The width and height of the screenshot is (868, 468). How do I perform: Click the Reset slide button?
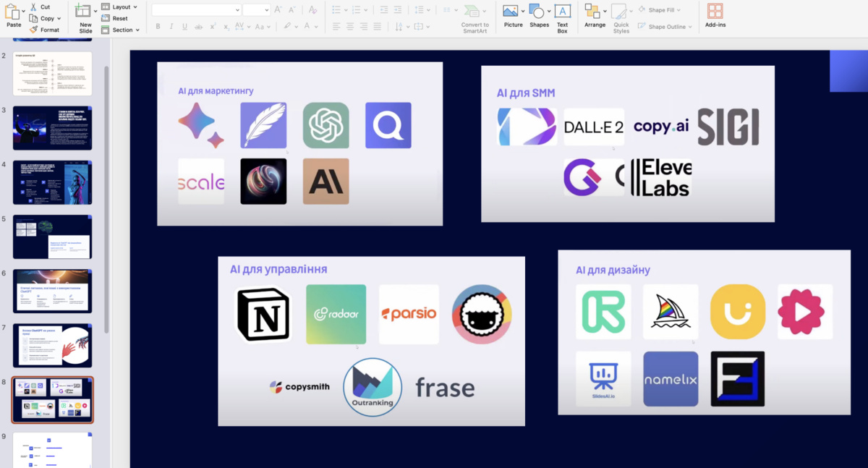point(115,18)
